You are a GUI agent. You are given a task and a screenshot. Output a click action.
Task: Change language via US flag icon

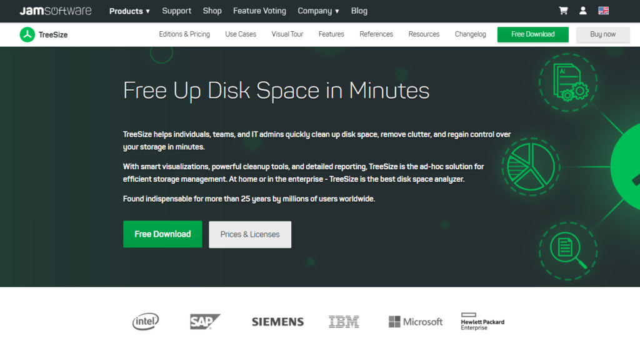[x=604, y=11]
